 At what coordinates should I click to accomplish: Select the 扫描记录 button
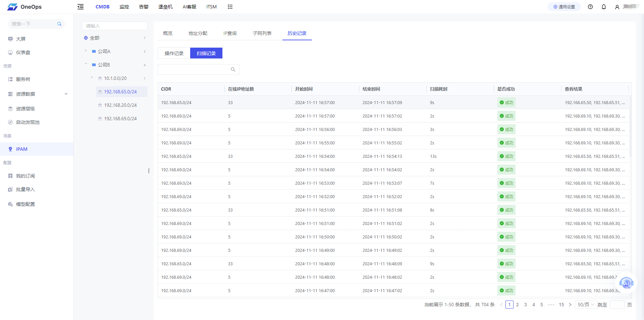(x=206, y=53)
